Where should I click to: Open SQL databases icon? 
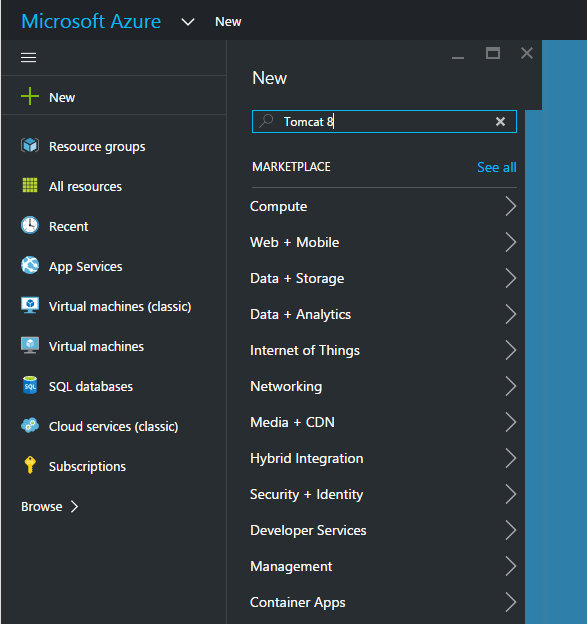click(30, 386)
